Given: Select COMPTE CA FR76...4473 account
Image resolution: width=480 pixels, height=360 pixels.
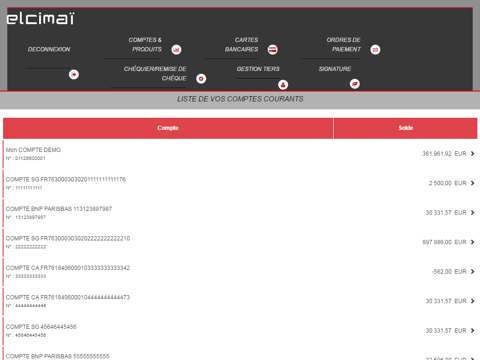Looking at the screenshot, I should coord(68,297).
